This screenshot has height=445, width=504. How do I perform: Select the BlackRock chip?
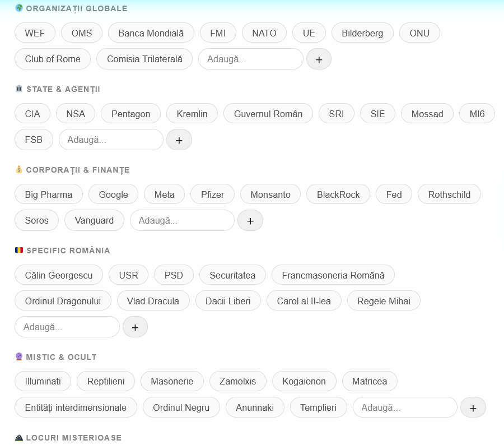pos(338,194)
